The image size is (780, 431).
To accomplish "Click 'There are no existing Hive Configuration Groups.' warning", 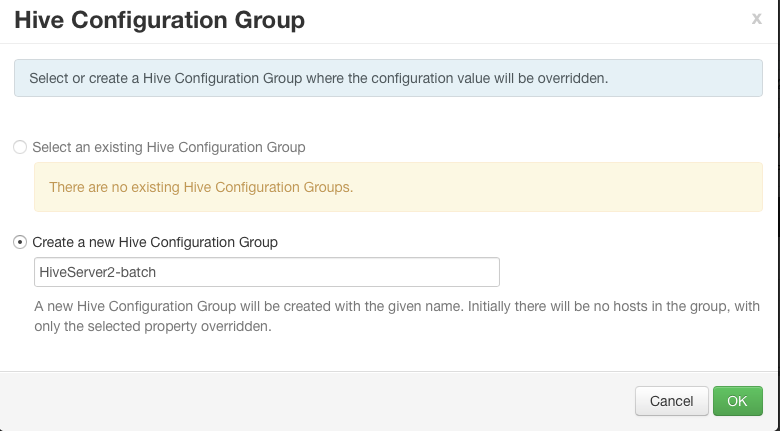I will 398,187.
